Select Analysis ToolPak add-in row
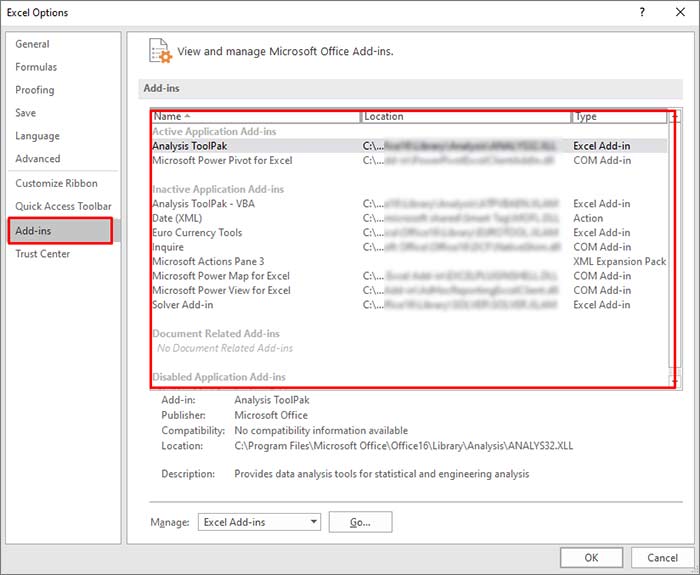This screenshot has width=700, height=575. coord(409,146)
